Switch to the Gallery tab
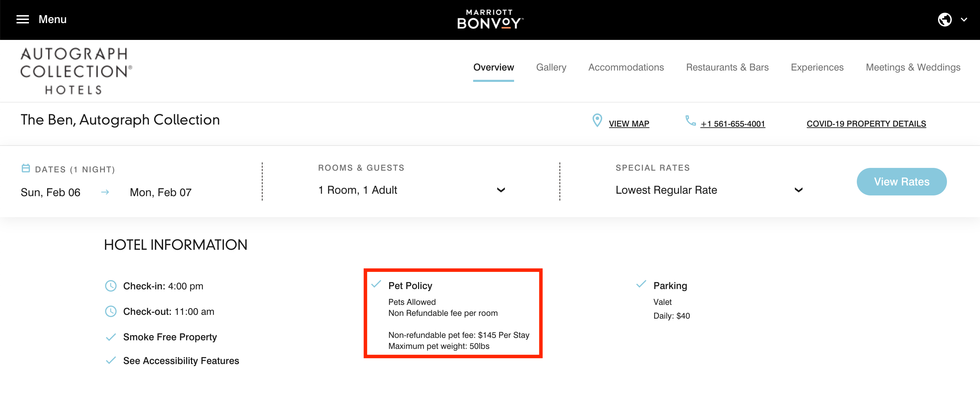Viewport: 980px width, 395px height. (551, 67)
